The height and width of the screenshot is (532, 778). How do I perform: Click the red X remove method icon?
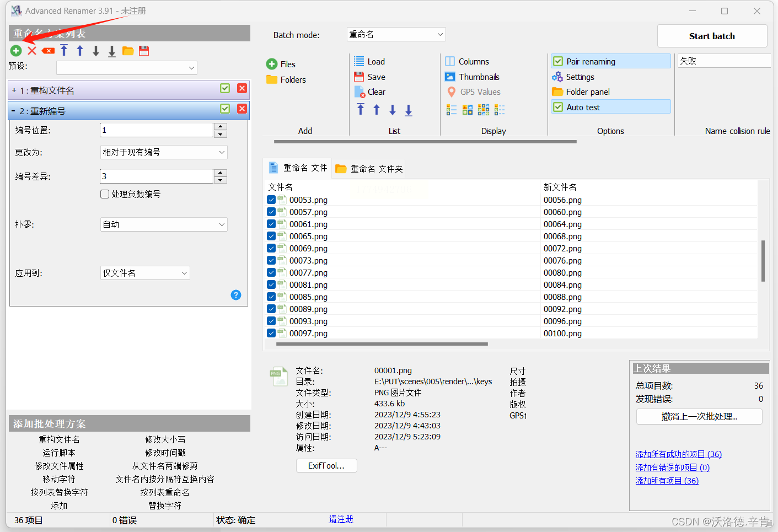pos(32,51)
